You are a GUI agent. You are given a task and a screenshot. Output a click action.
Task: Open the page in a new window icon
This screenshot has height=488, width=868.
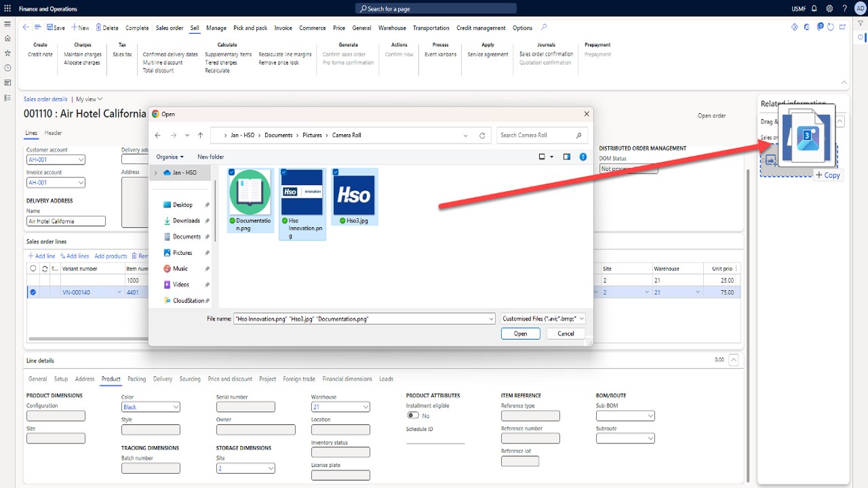(x=842, y=27)
